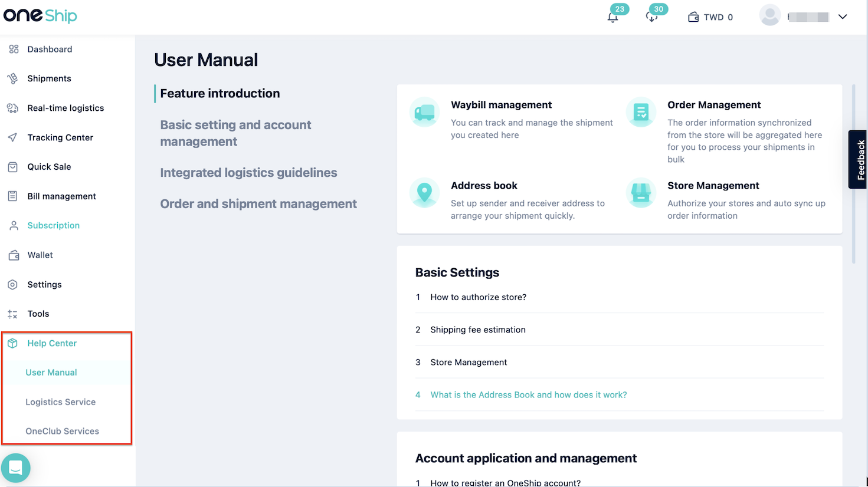Click the user avatar icon
The image size is (868, 487).
coord(770,15)
